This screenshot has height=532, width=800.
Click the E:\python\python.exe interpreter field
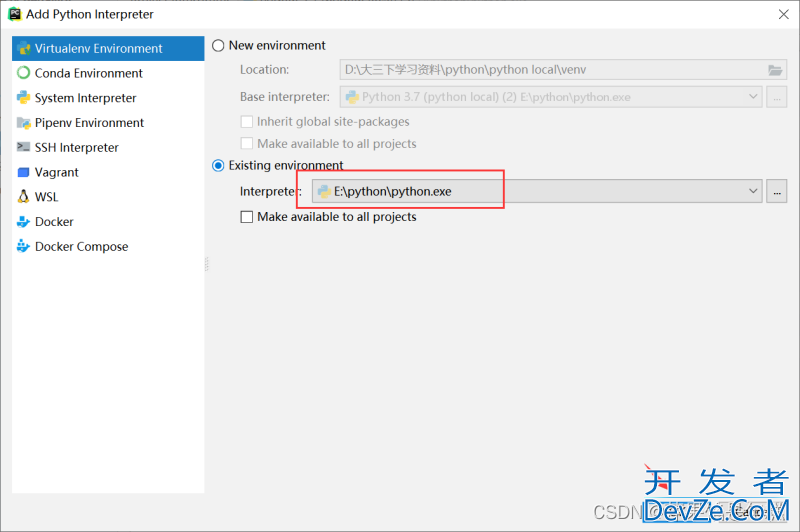pyautogui.click(x=537, y=191)
